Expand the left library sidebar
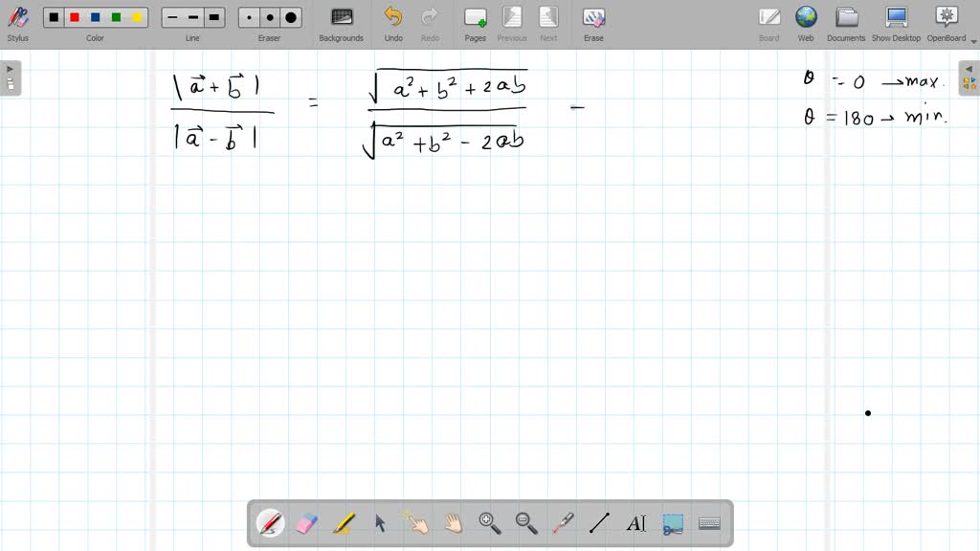Viewport: 980px width, 551px height. [x=10, y=69]
